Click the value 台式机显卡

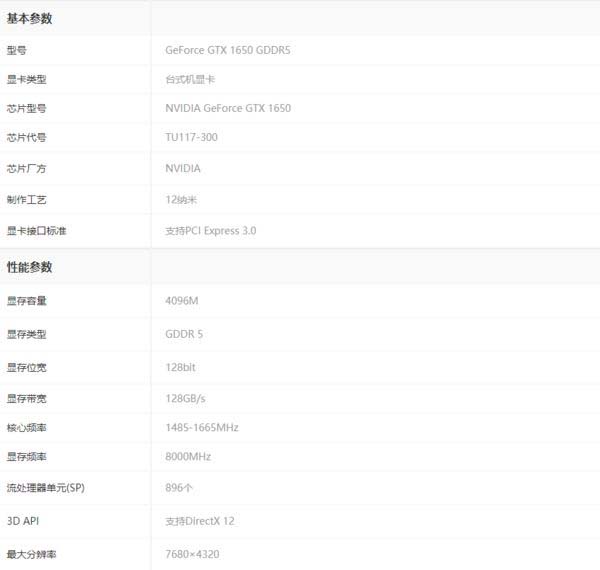coord(190,80)
